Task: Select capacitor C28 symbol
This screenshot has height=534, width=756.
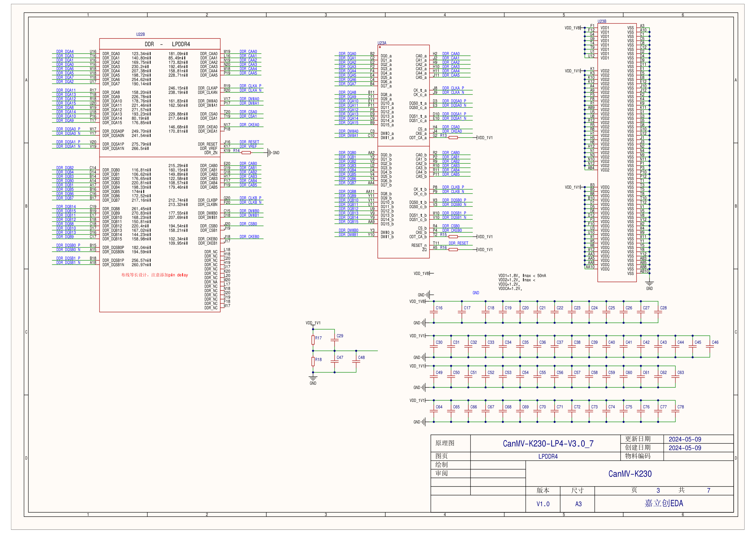Action: coord(658,312)
